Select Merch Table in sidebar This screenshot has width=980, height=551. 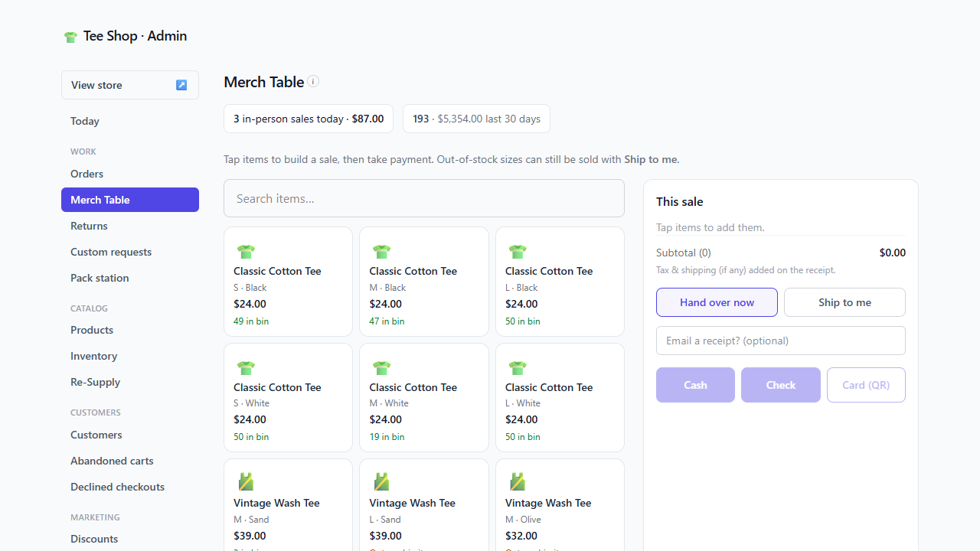(x=130, y=200)
